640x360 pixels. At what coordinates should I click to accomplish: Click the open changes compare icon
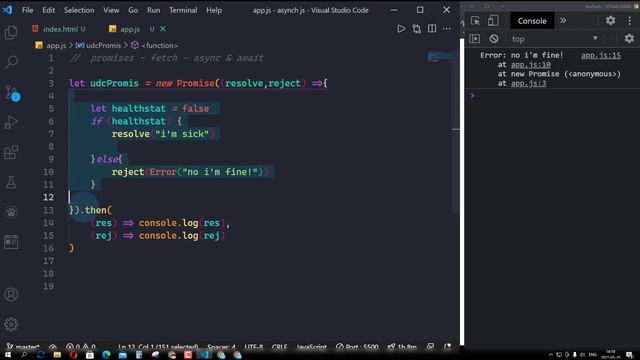point(416,29)
